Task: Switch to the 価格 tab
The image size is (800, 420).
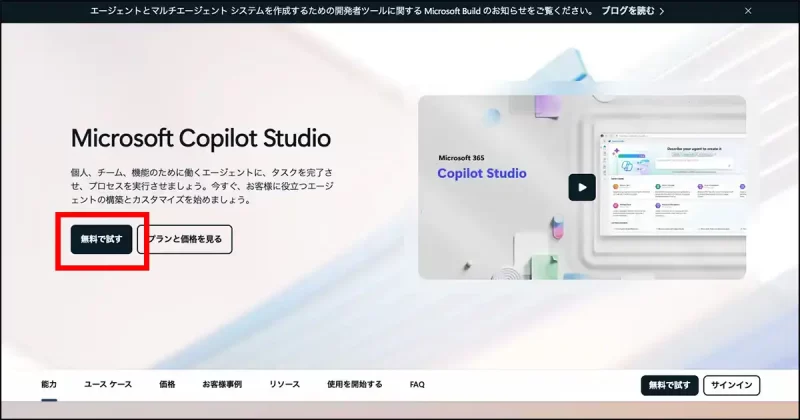Action: [x=167, y=384]
